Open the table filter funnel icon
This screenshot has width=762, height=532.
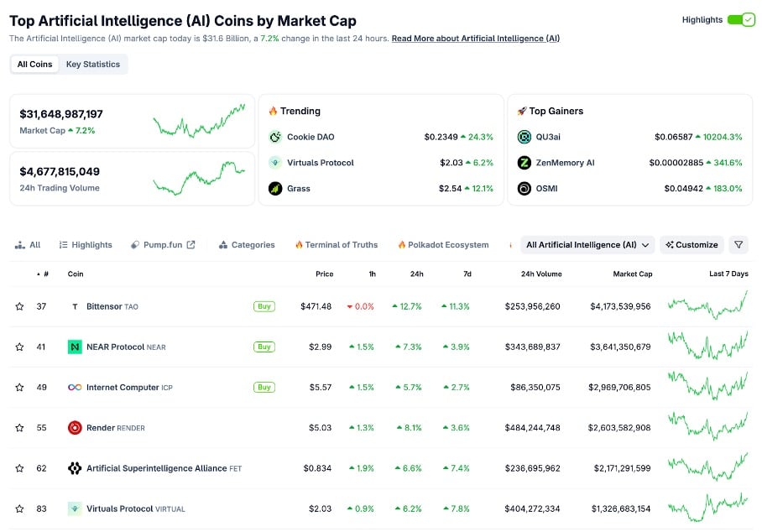pyautogui.click(x=739, y=245)
